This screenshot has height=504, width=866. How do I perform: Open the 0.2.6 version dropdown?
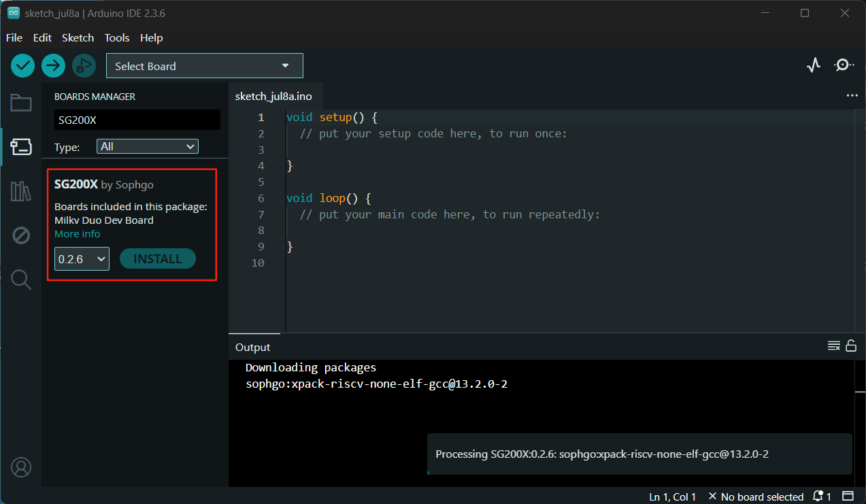[82, 258]
